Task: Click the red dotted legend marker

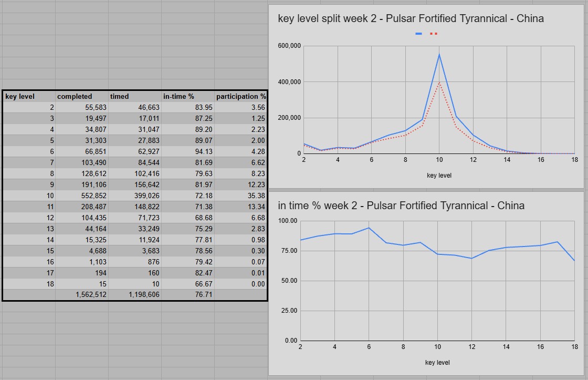Action: (x=434, y=34)
